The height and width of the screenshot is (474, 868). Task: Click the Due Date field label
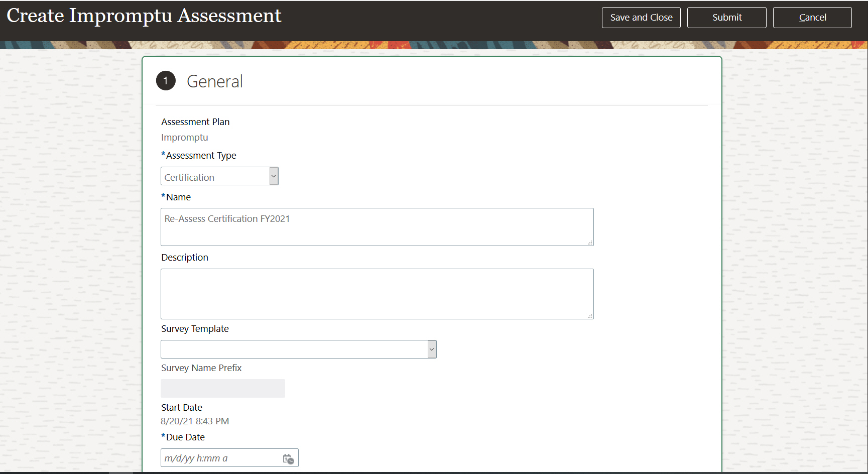pos(185,437)
